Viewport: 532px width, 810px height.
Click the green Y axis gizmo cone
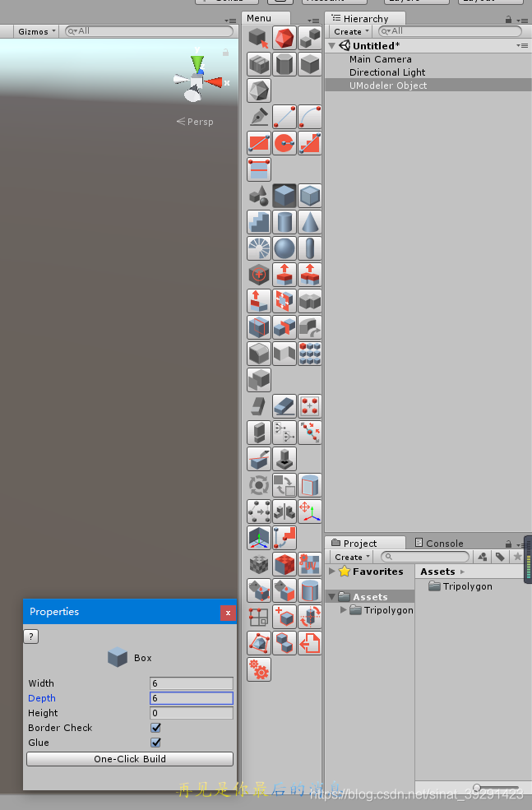tap(197, 62)
